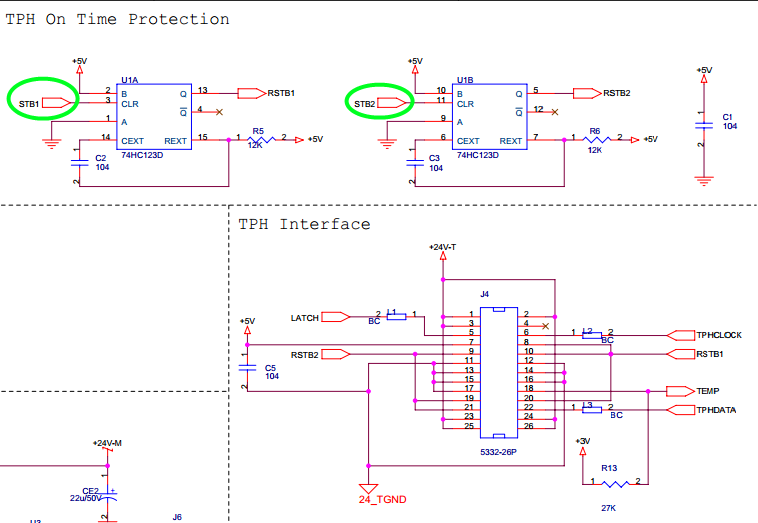Click the +5V power symbol above C5
Screen dimensions: 758x523
[248, 330]
